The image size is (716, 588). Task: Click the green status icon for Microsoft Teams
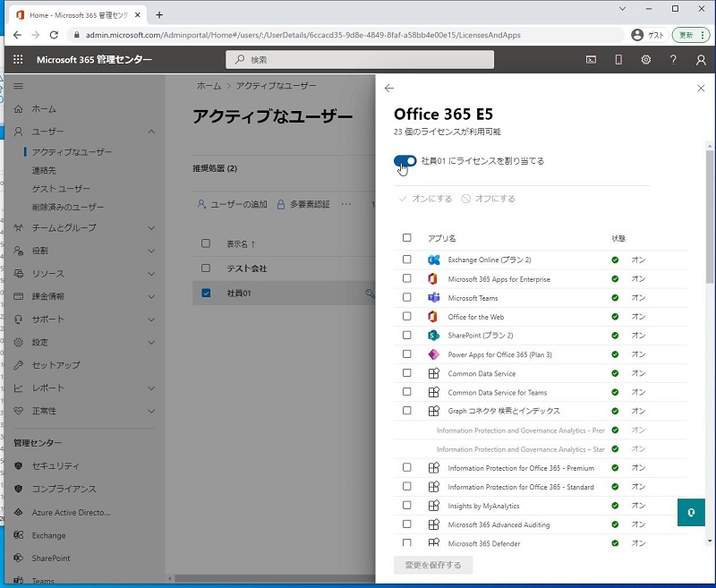pos(615,298)
